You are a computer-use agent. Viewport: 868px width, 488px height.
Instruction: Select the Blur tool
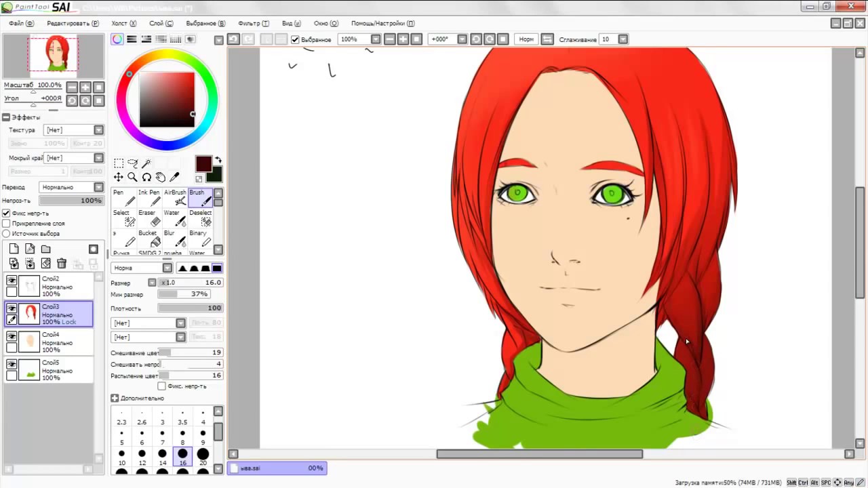(x=175, y=238)
